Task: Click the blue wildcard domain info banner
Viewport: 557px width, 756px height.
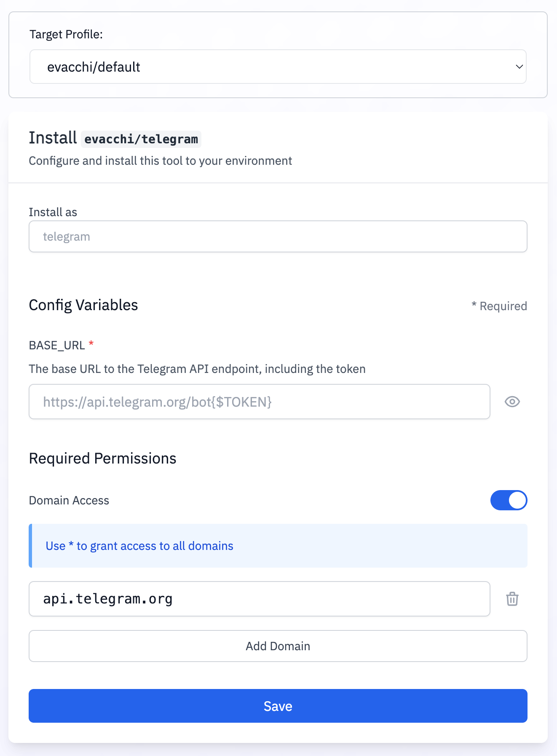Action: point(278,546)
